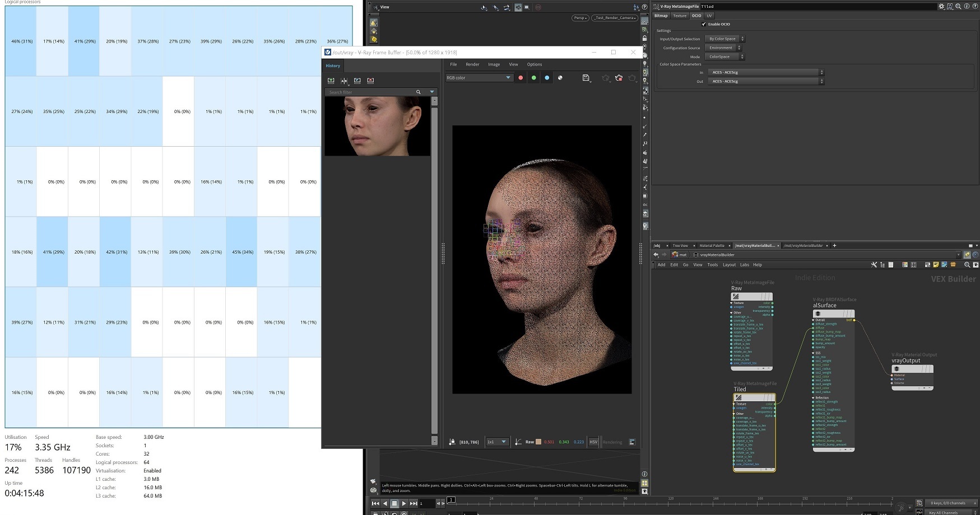Click A/B compare icon in History
This screenshot has height=515, width=980.
pyautogui.click(x=344, y=81)
